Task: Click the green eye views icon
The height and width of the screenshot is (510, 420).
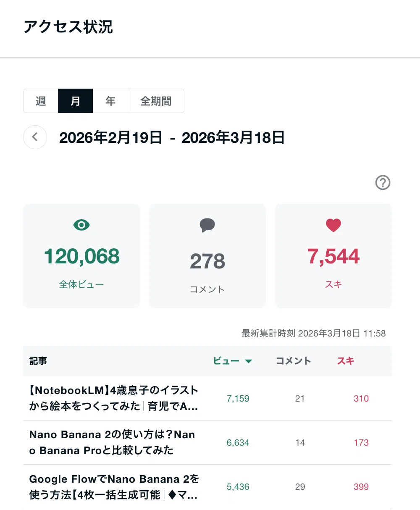Action: (x=81, y=225)
